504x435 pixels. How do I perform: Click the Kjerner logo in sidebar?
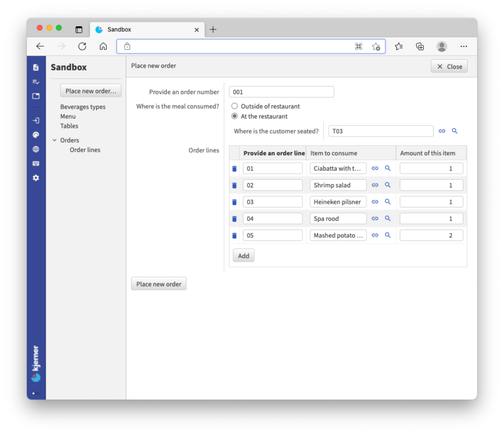click(36, 363)
